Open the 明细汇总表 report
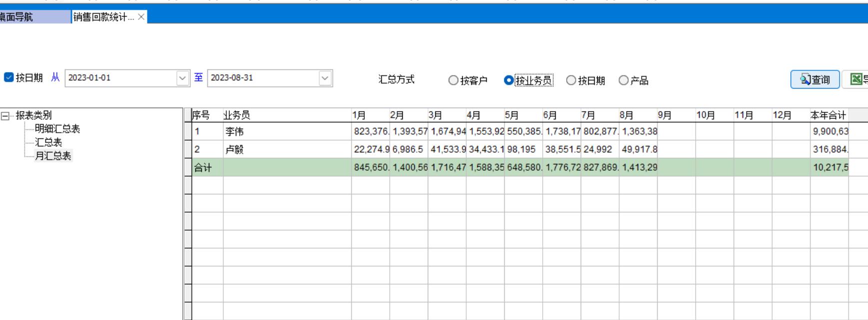This screenshot has height=320, width=868. pos(57,129)
